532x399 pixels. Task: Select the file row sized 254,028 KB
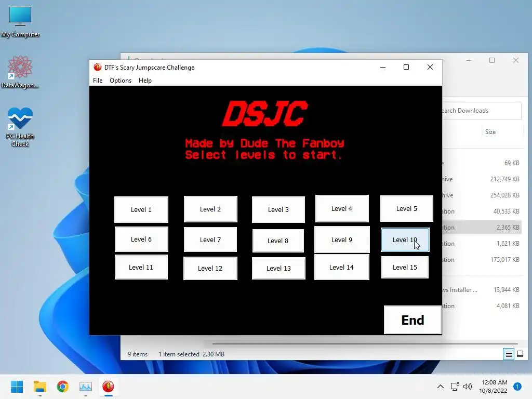click(482, 195)
